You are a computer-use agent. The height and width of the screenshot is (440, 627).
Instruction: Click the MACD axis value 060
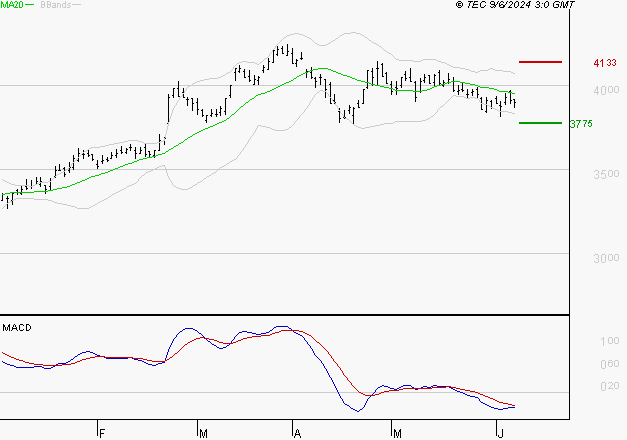point(609,364)
